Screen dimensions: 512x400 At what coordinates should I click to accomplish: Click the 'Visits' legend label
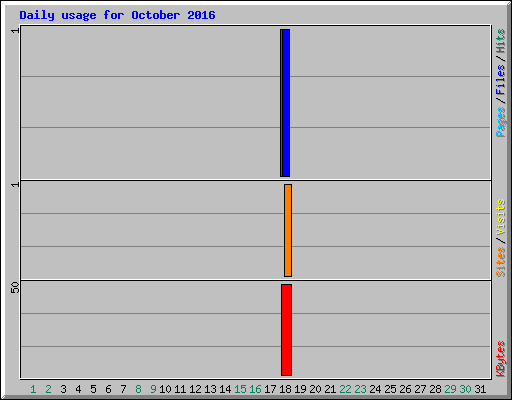500,217
